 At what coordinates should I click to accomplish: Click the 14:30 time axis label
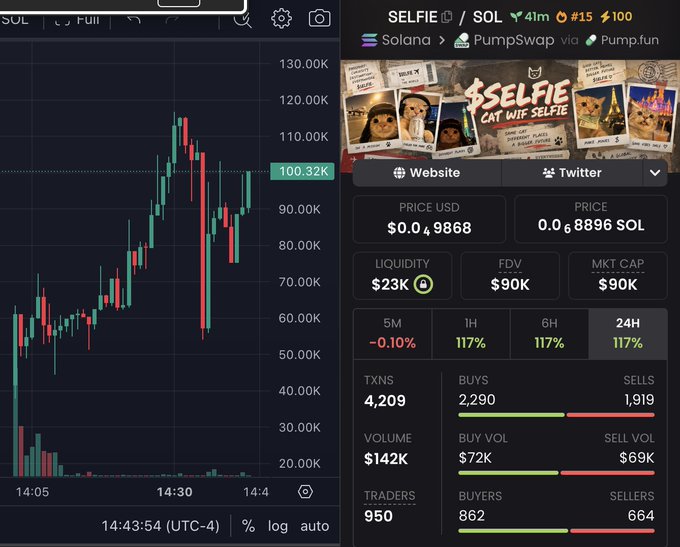coord(174,491)
